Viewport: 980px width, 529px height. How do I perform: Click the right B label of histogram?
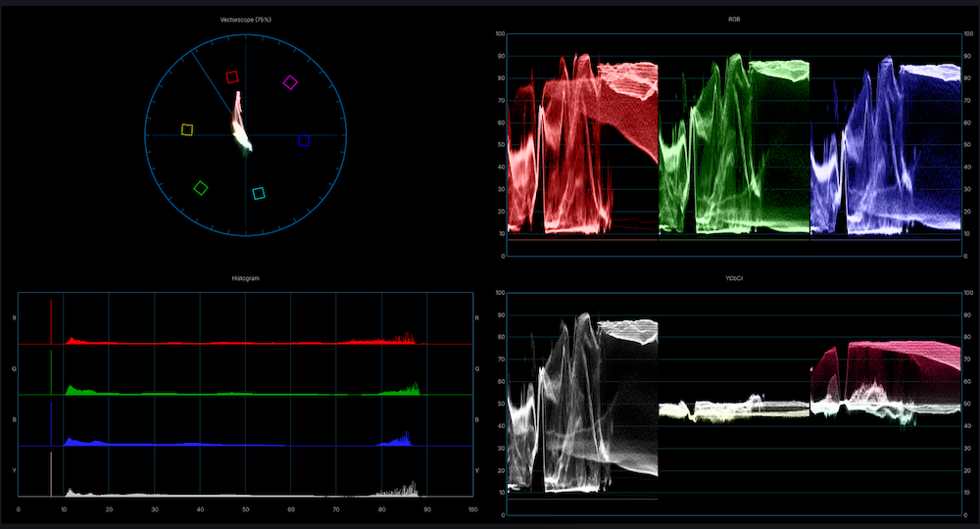477,419
